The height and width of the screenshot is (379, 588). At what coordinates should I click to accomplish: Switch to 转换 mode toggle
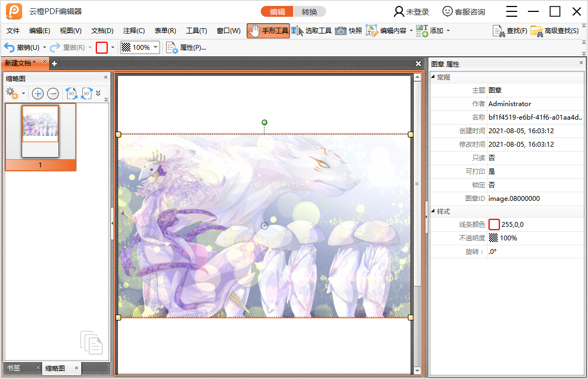309,11
